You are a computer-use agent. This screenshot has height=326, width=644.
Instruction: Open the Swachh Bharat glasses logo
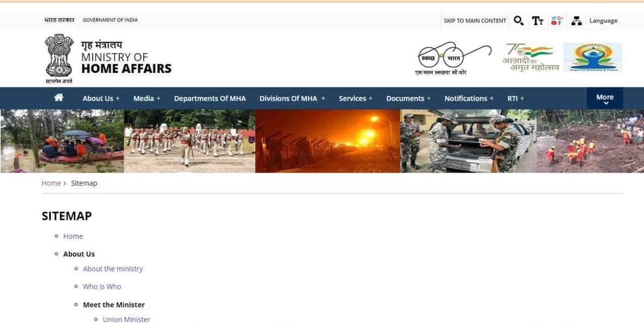click(453, 58)
